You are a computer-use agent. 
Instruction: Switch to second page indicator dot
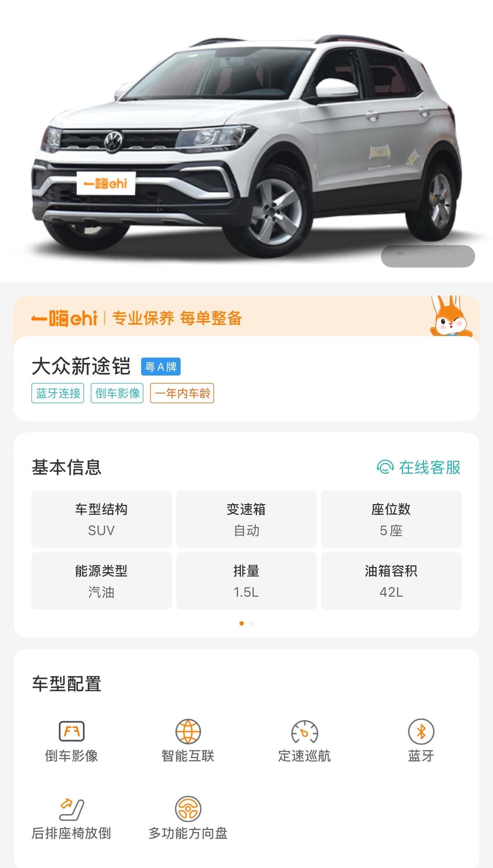(251, 623)
